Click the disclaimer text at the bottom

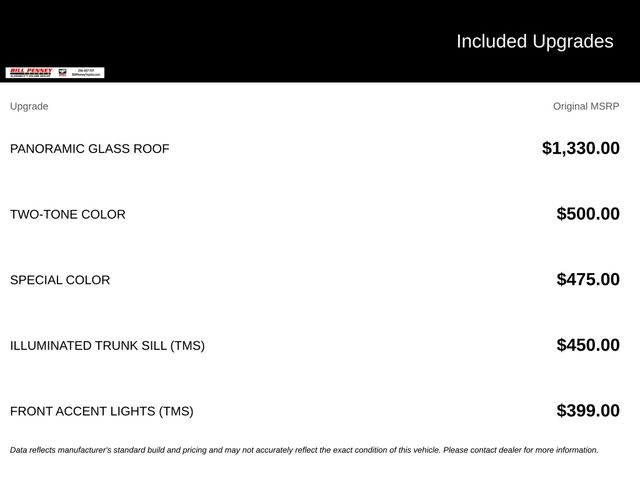coord(304,450)
